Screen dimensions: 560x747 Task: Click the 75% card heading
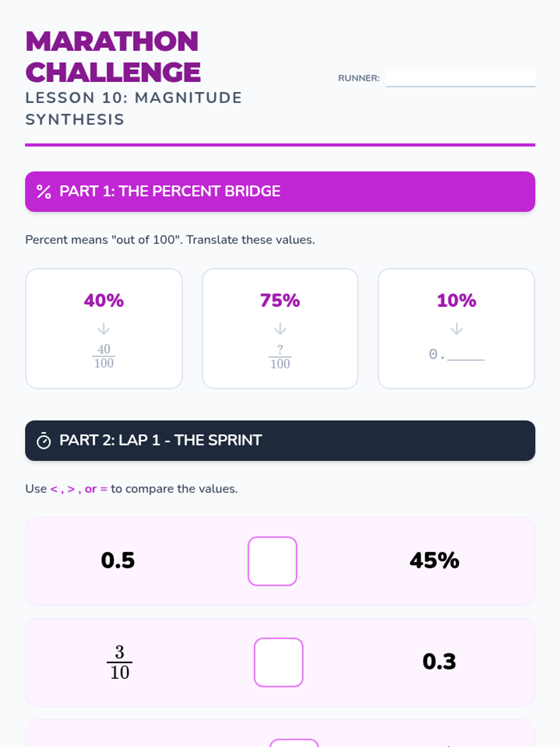coord(280,301)
